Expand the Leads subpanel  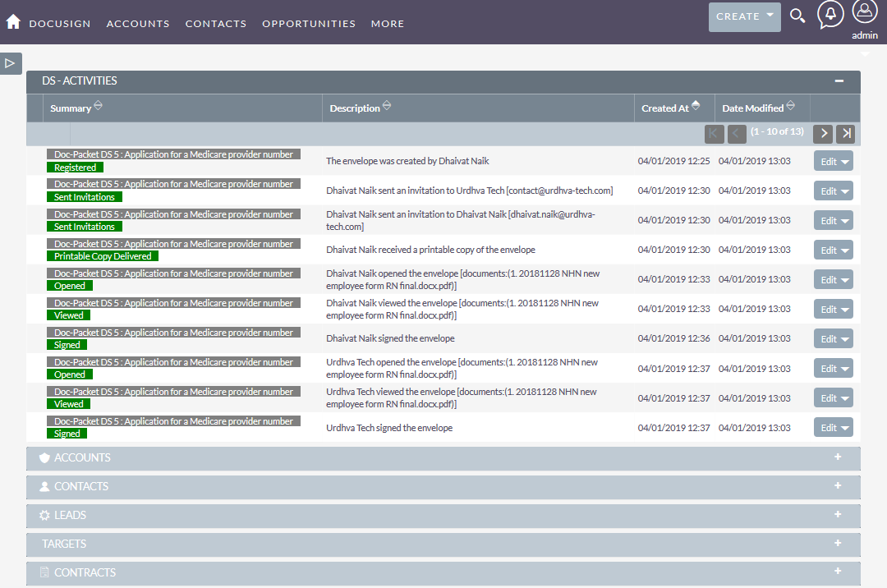click(838, 514)
